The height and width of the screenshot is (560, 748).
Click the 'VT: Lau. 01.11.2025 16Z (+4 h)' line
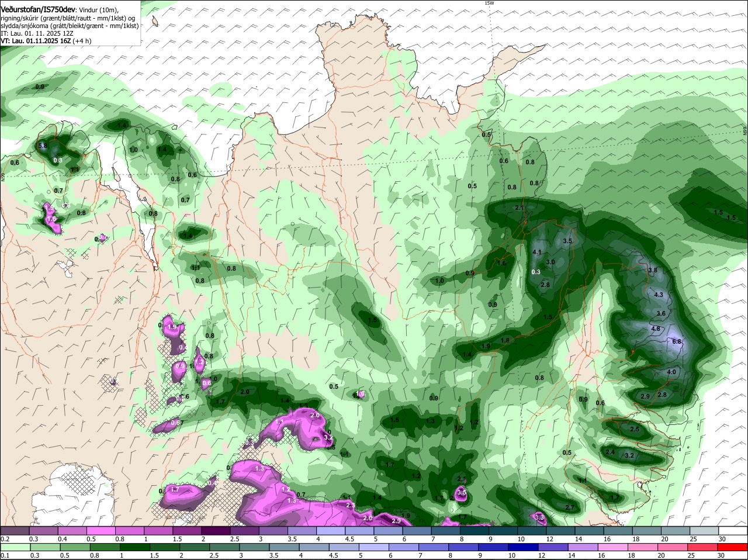(46, 41)
